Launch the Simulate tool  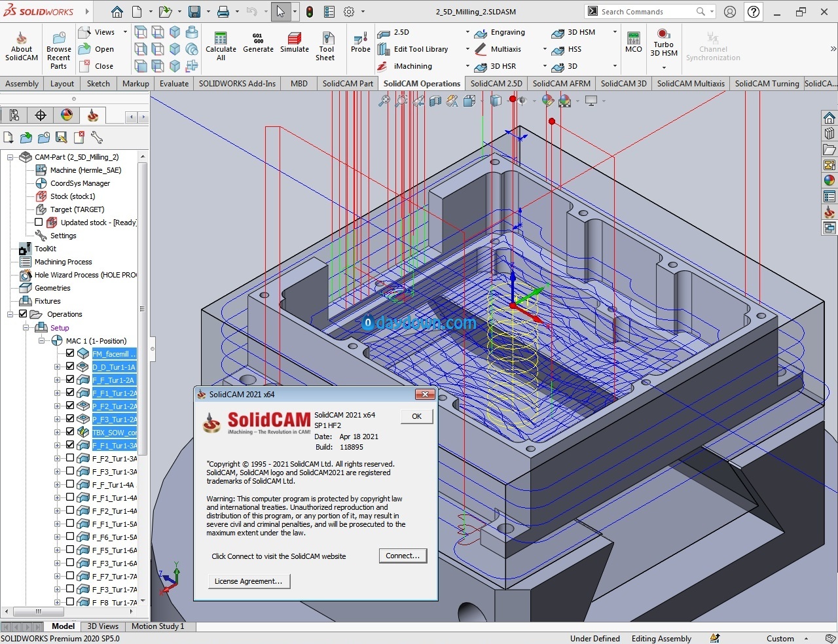tap(295, 39)
